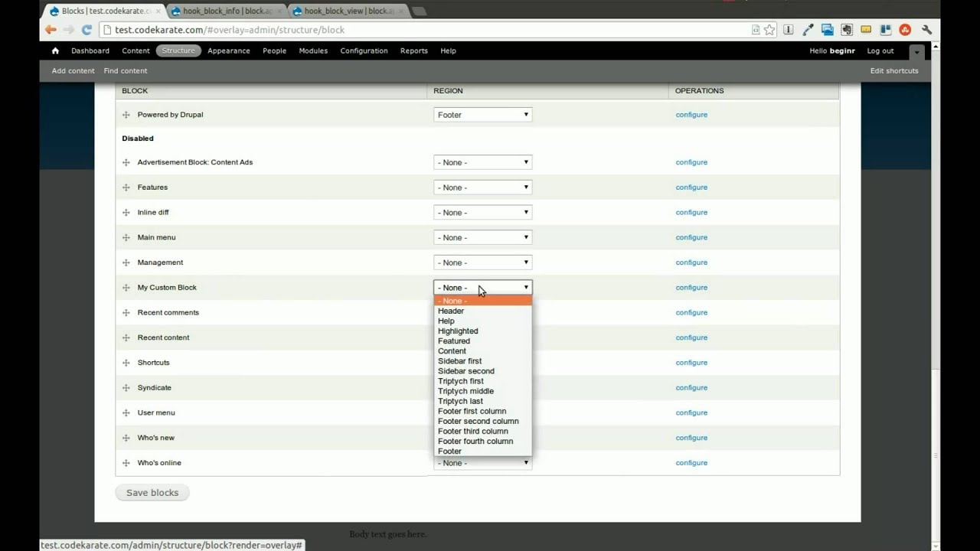Open region dropdown for Main menu
Image resolution: width=980 pixels, height=551 pixels.
tap(482, 237)
